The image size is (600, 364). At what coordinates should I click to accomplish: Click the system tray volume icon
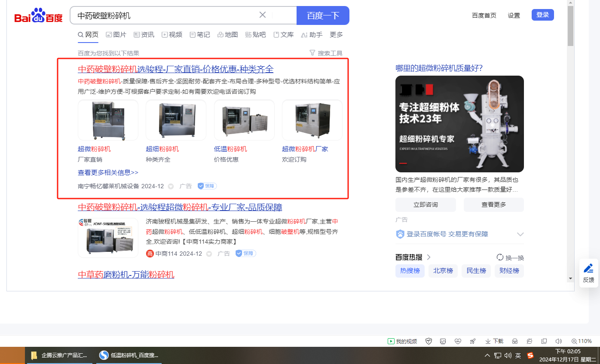pos(508,355)
